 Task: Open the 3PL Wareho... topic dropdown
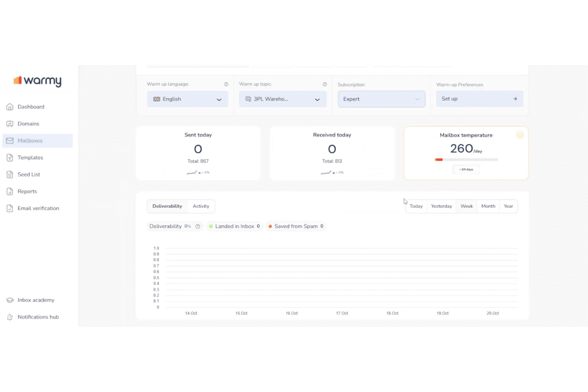coord(283,99)
